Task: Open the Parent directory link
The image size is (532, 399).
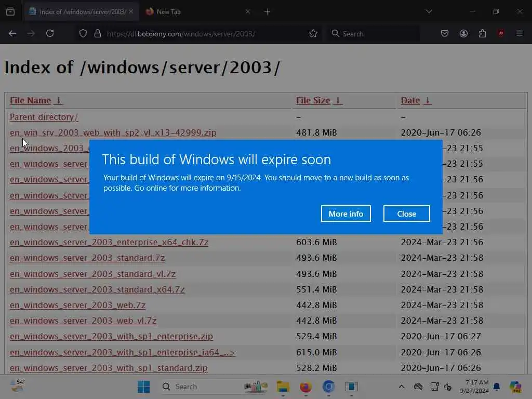Action: 44,117
